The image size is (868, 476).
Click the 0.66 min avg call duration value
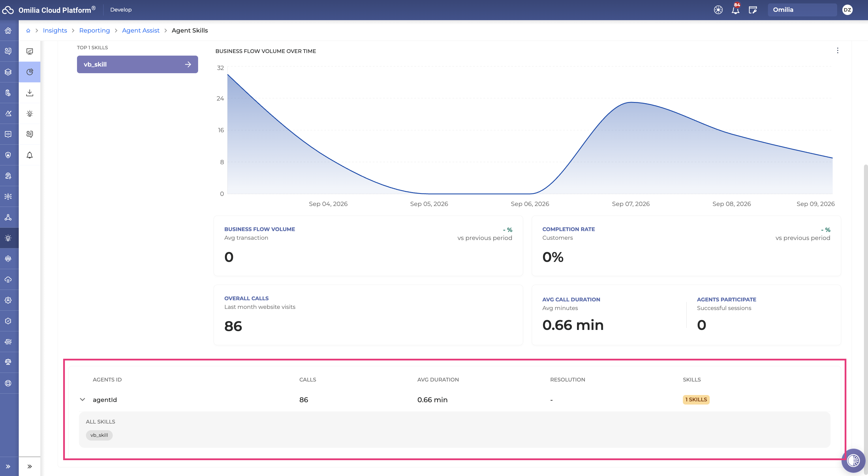click(573, 325)
